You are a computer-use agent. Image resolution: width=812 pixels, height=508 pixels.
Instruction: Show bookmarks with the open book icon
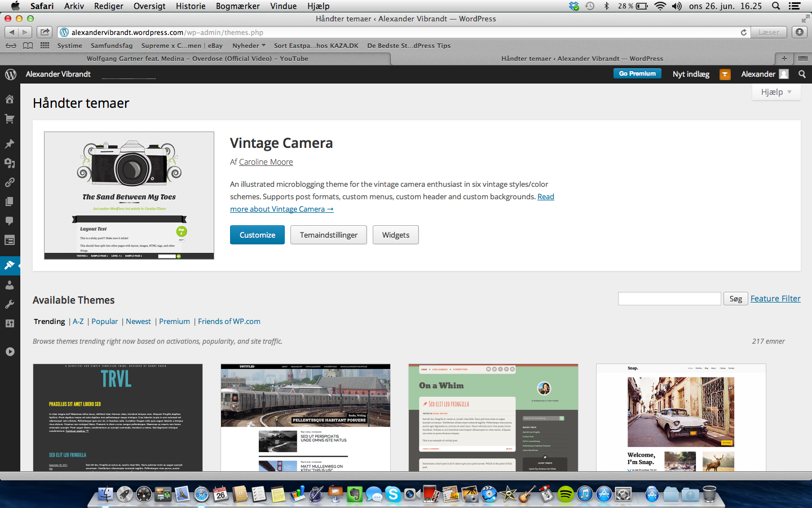point(28,46)
